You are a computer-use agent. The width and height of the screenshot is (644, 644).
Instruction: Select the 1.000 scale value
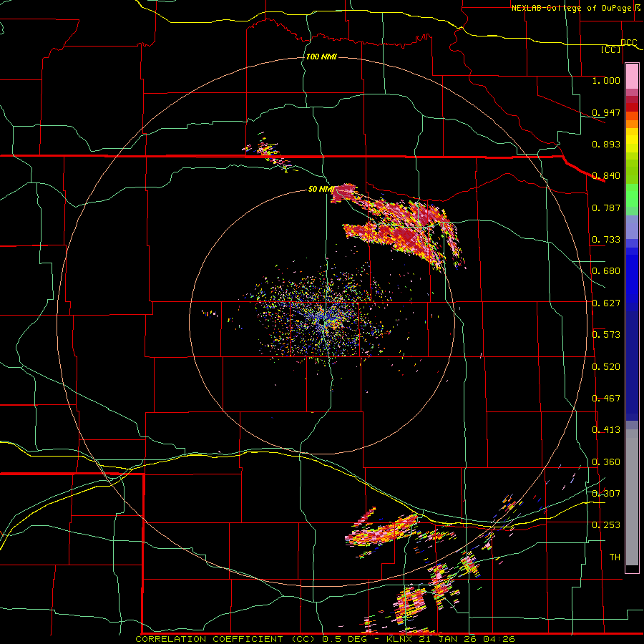[606, 80]
